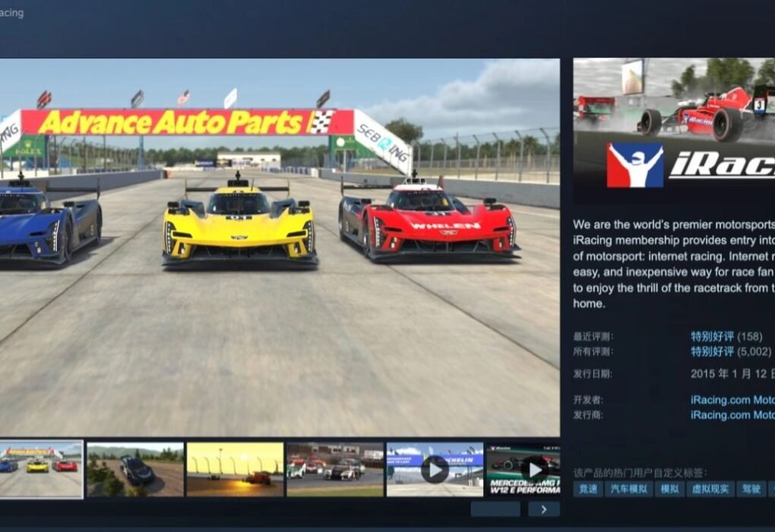This screenshot has width=775, height=532.
Task: Click the iRacing header capsule image
Action: coord(674,129)
